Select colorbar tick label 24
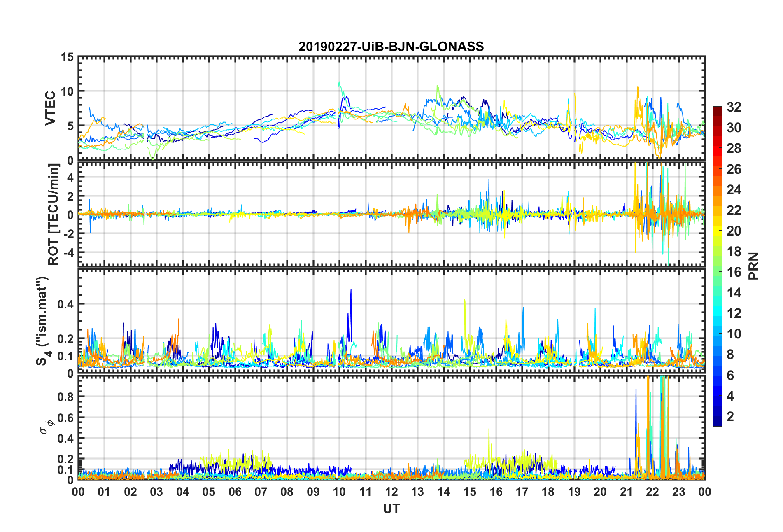783x532 pixels. pyautogui.click(x=734, y=190)
